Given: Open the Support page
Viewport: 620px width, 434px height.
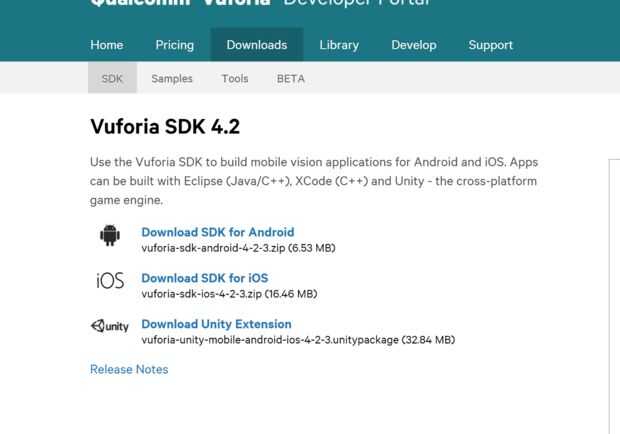Looking at the screenshot, I should click(x=491, y=45).
